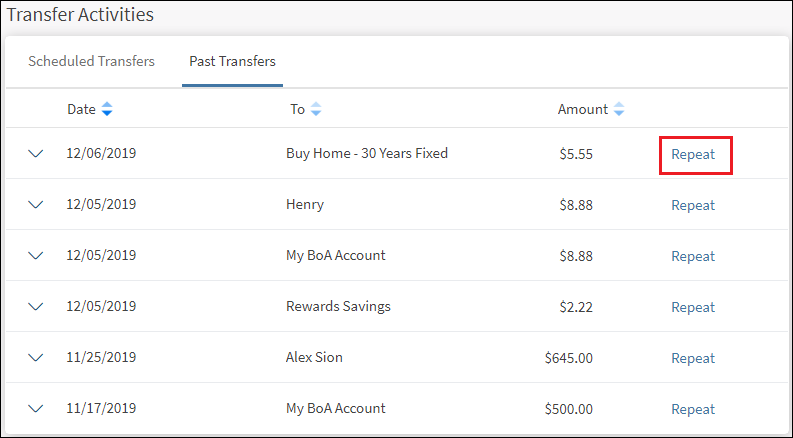Expand the 12/06/2019 Buy Home transfer row
This screenshot has width=793, height=438.
(37, 154)
